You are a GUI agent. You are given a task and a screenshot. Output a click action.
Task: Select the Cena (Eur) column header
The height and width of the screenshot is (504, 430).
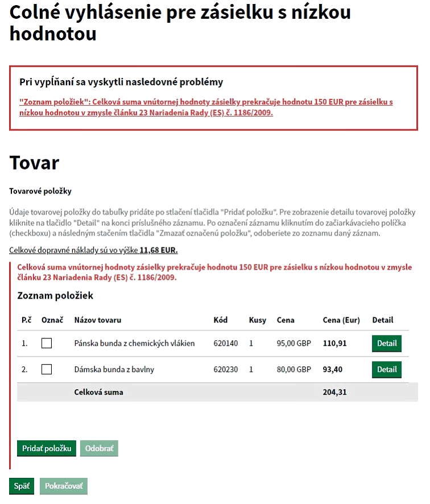pyautogui.click(x=341, y=320)
